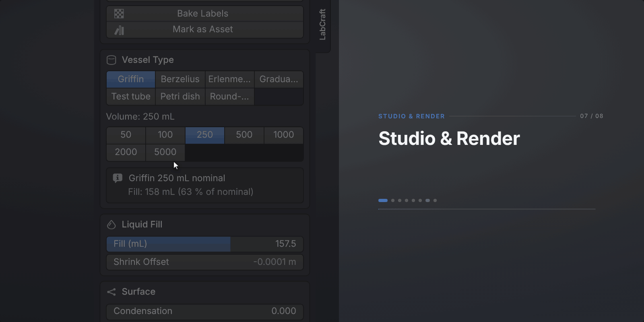This screenshot has height=322, width=644.
Task: Click the Mark as Asset button
Action: tap(205, 30)
